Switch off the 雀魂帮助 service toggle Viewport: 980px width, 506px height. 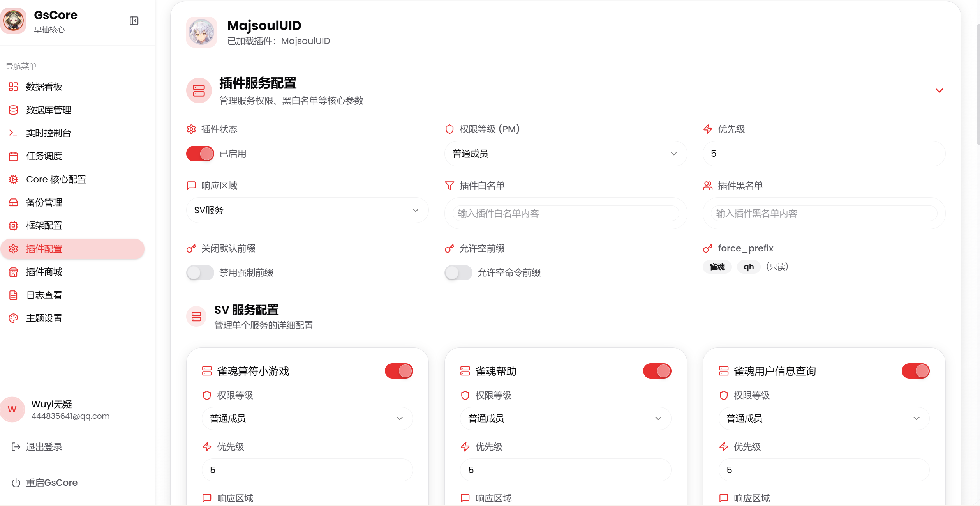(657, 371)
